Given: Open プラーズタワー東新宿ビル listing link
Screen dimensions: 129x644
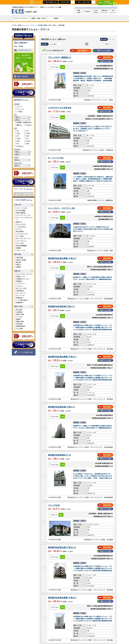Looking at the screenshot, I should tap(60, 58).
